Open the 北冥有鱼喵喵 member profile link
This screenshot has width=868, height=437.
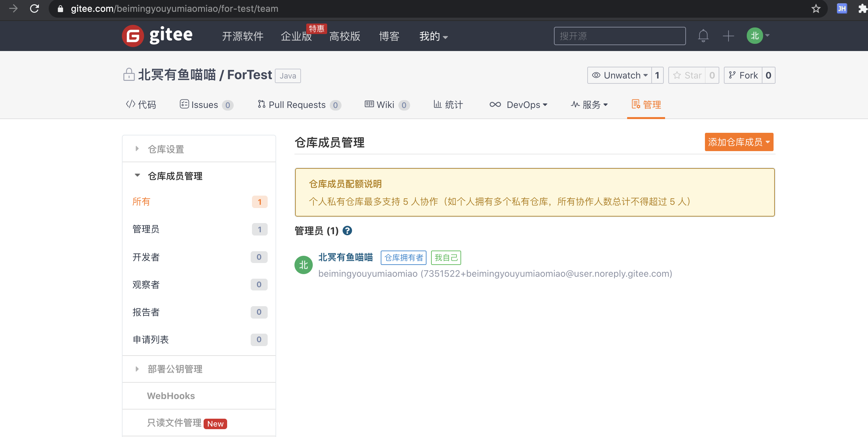[x=345, y=257]
